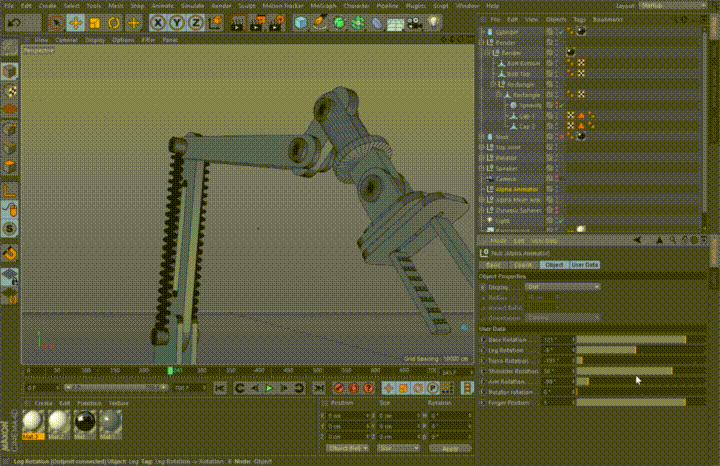Image resolution: width=720 pixels, height=466 pixels.
Task: Expand the Alpha Mesh object tree item
Action: pos(482,200)
